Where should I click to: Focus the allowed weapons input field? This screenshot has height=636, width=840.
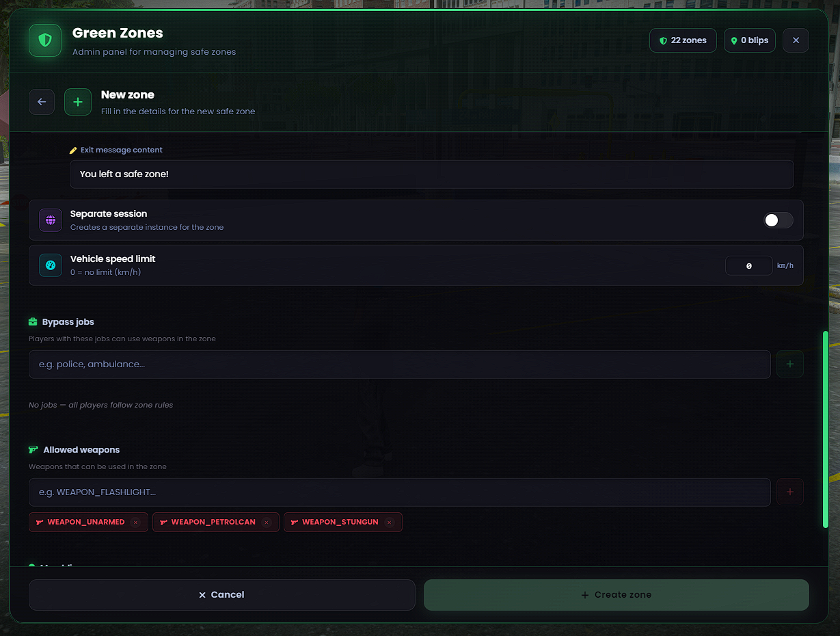click(x=400, y=492)
